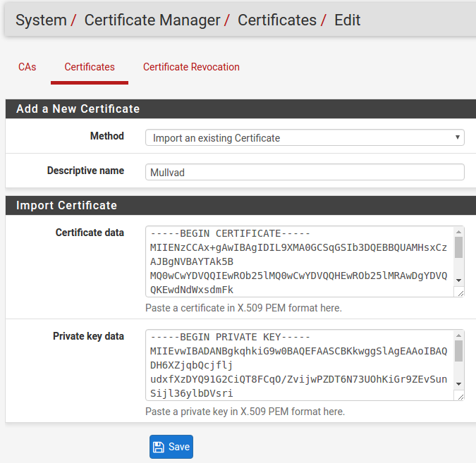Click the 'Import Certificate' section header
This screenshot has width=476, height=463.
pos(240,205)
